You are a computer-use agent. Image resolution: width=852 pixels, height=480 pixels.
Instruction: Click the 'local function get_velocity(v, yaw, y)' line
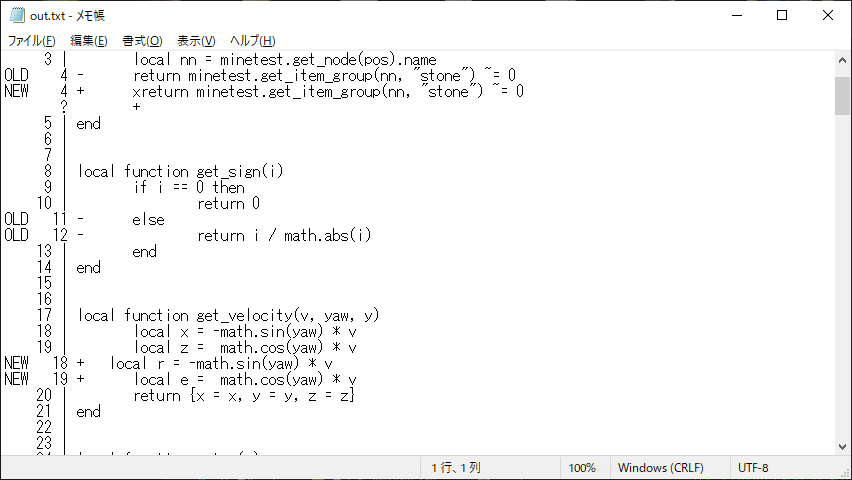pyautogui.click(x=229, y=315)
